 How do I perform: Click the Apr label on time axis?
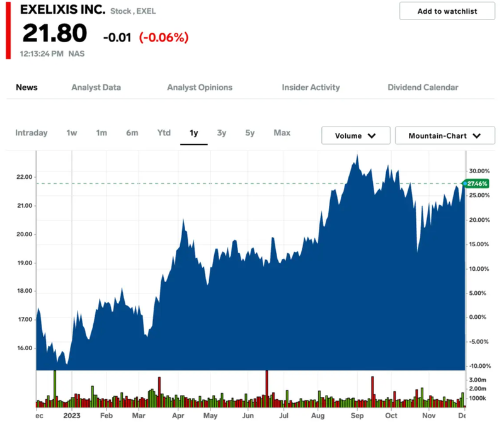pyautogui.click(x=178, y=416)
